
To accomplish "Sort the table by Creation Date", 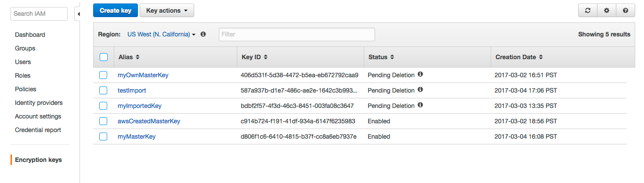I will click(x=519, y=57).
